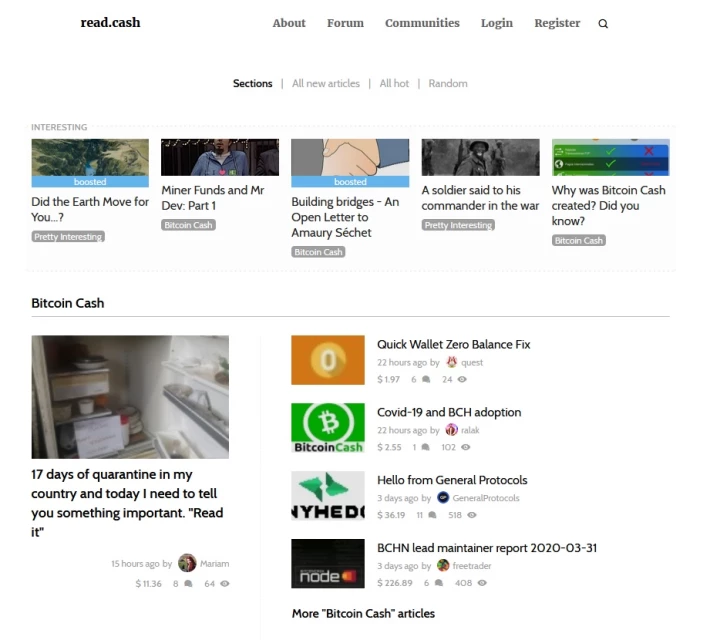Click comments icon on BCHN report article
The height and width of the screenshot is (640, 710).
tap(439, 583)
